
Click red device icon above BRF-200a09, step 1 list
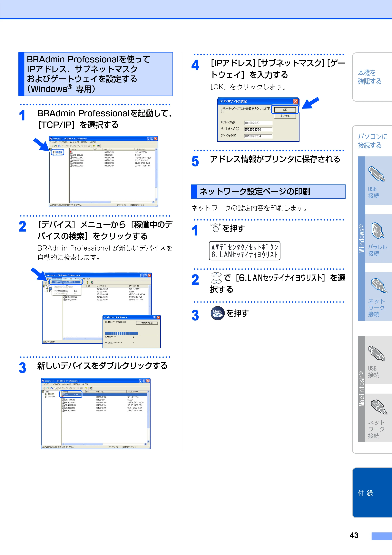pos(71,152)
